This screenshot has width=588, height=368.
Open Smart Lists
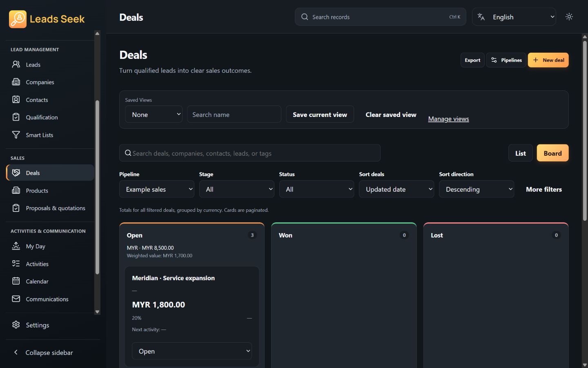(x=50, y=135)
